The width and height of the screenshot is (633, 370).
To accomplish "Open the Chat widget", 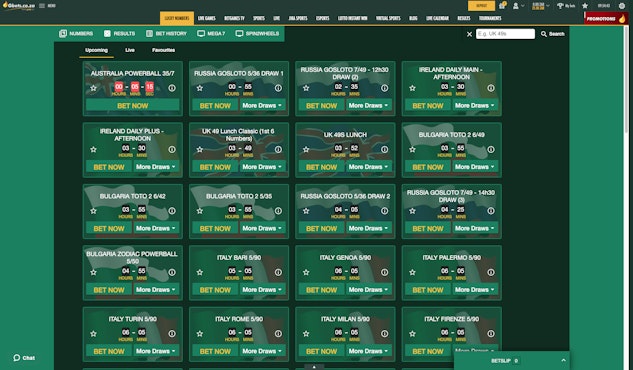I will 24,358.
